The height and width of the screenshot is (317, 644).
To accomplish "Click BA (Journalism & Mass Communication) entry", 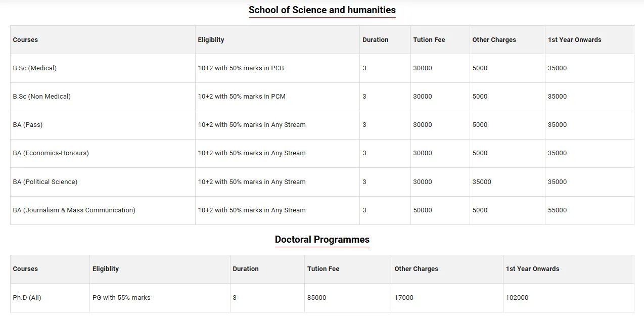I will 74,210.
